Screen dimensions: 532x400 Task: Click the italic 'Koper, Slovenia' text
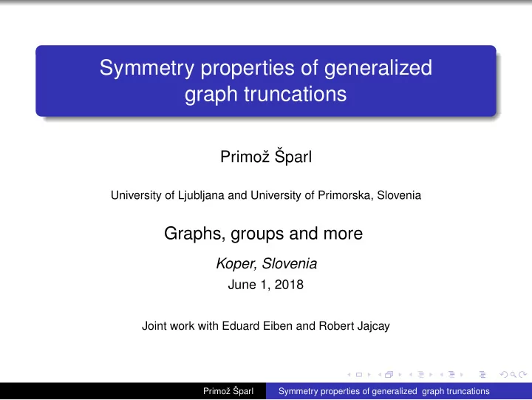click(267, 263)
